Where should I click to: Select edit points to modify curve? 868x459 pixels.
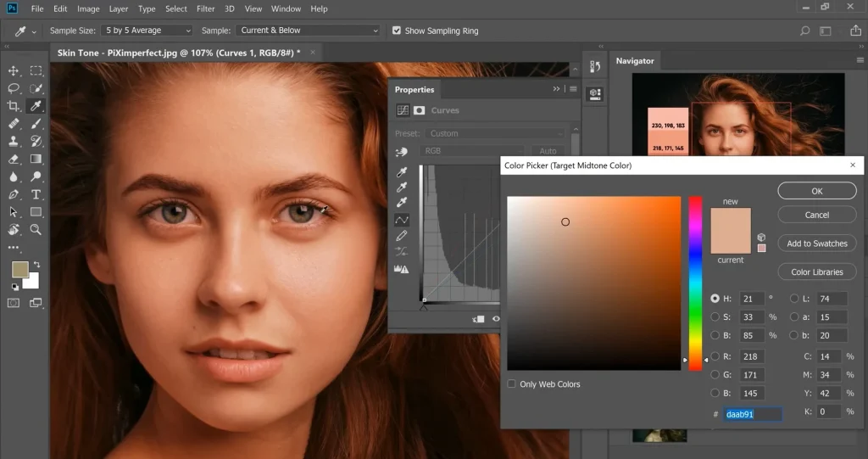point(402,220)
